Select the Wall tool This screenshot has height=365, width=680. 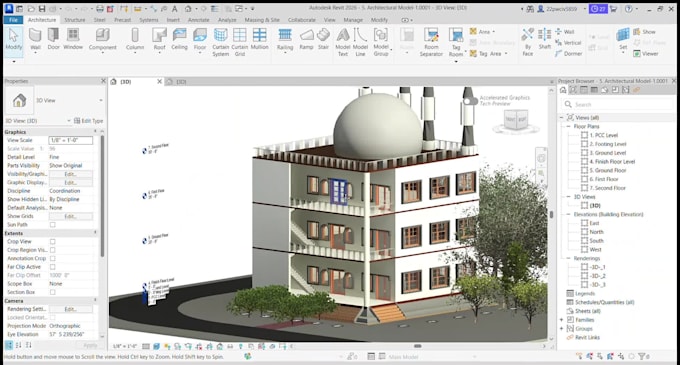click(35, 39)
